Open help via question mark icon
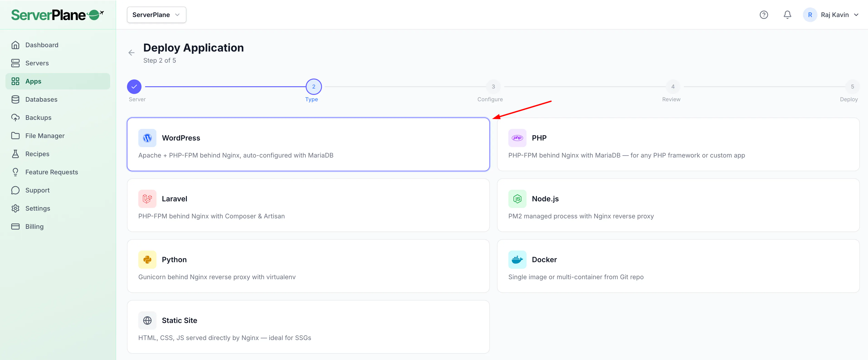 pyautogui.click(x=763, y=15)
